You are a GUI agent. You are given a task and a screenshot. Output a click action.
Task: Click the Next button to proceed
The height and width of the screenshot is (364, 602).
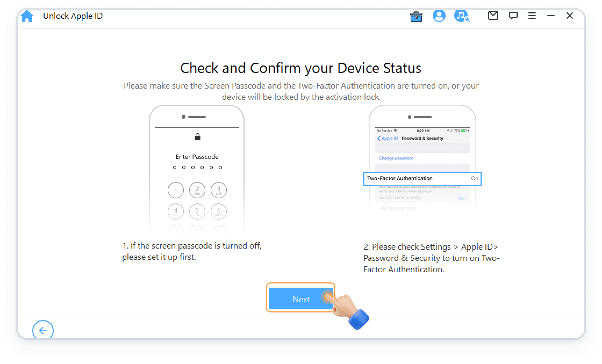point(301,299)
